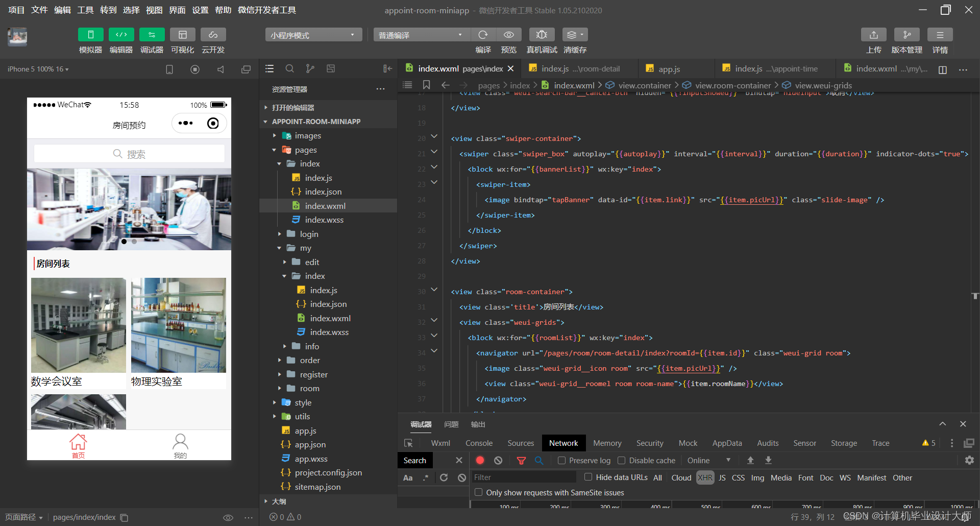Select the XHR filter type
The width and height of the screenshot is (980, 526).
[705, 477]
